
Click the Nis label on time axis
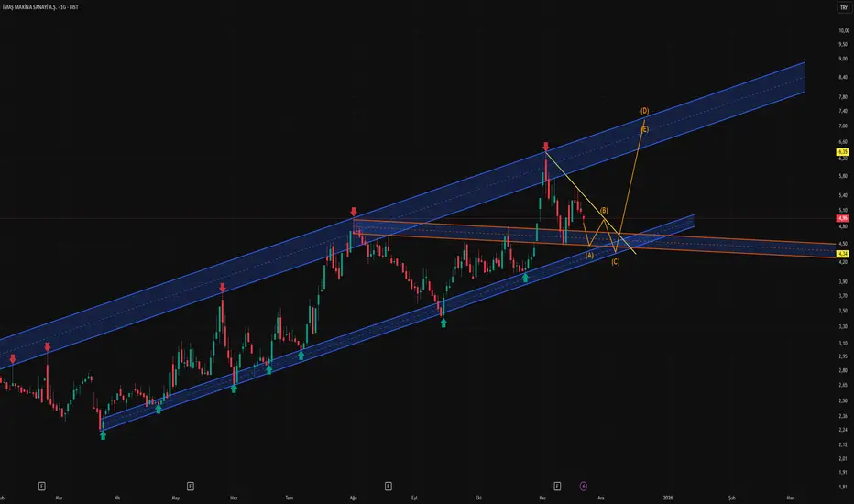pos(117,498)
